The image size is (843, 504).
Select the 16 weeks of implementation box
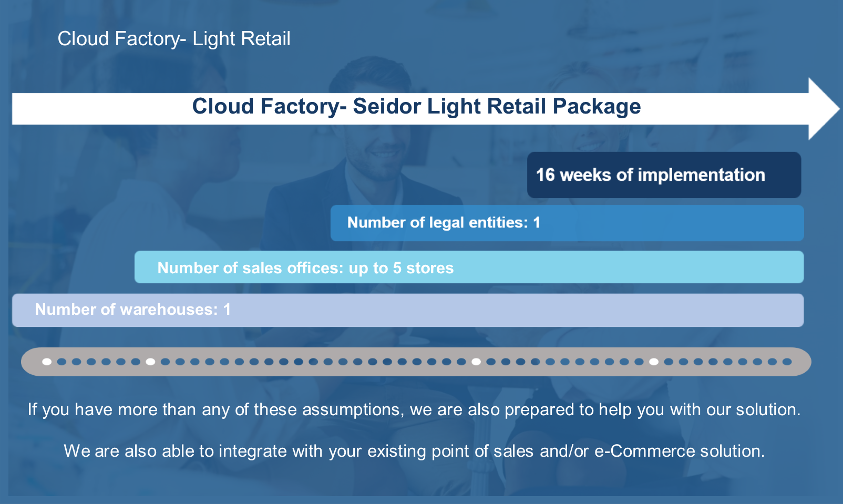664,175
